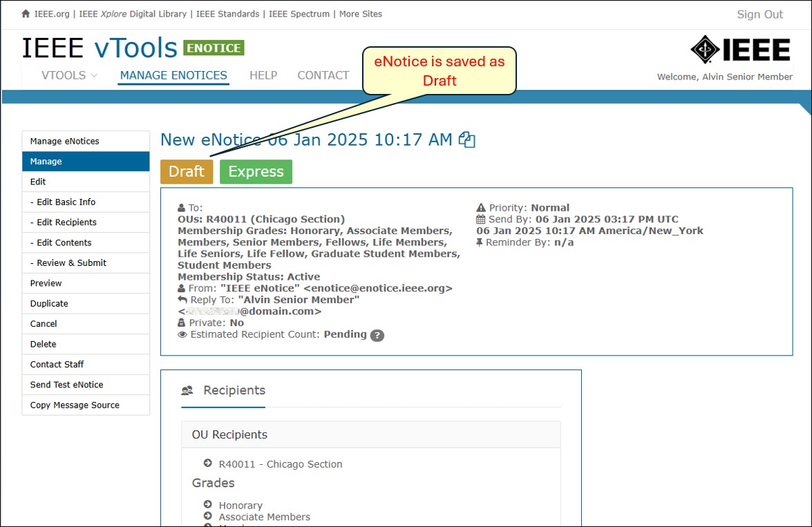The height and width of the screenshot is (527, 812).
Task: Click the person icon beside From:
Action: (x=181, y=288)
